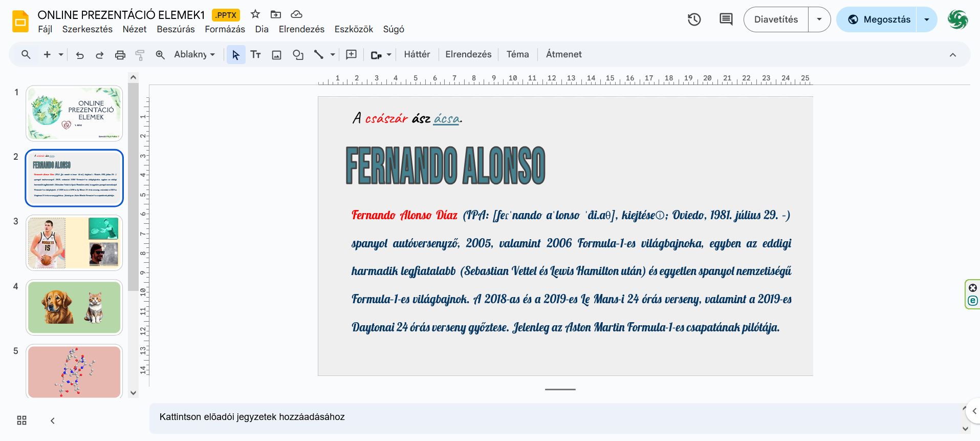
Task: Add a comment from toolbar
Action: click(x=352, y=55)
